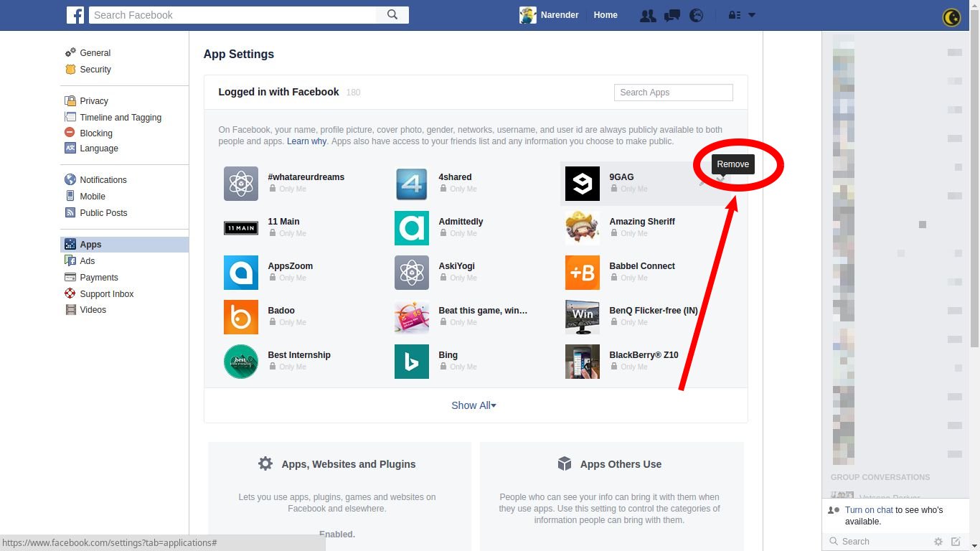
Task: Focus the Search Apps input field
Action: click(673, 93)
